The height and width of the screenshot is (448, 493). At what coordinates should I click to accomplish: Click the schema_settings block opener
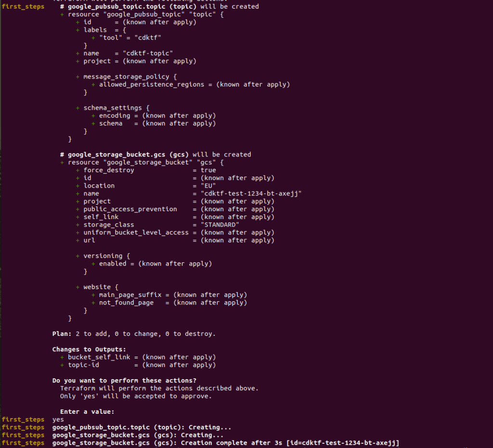click(113, 108)
